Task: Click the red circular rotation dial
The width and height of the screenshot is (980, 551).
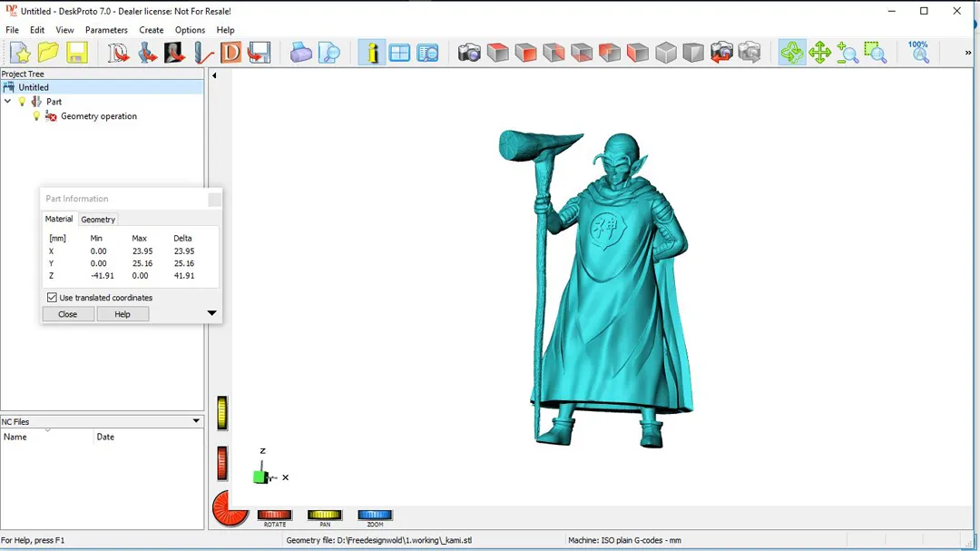Action: 230,507
